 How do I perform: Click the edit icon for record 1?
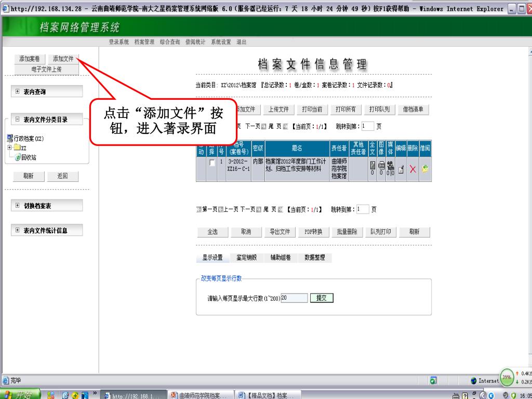click(401, 169)
